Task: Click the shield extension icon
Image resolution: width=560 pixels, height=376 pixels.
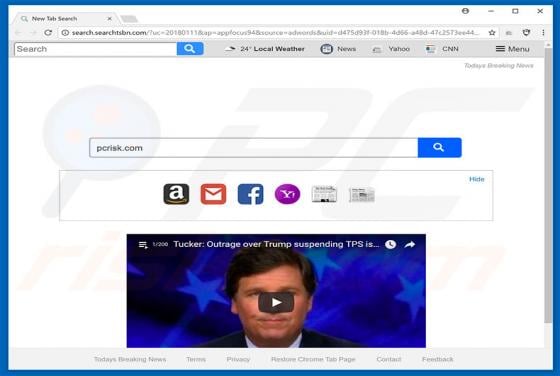Action: pos(526,32)
